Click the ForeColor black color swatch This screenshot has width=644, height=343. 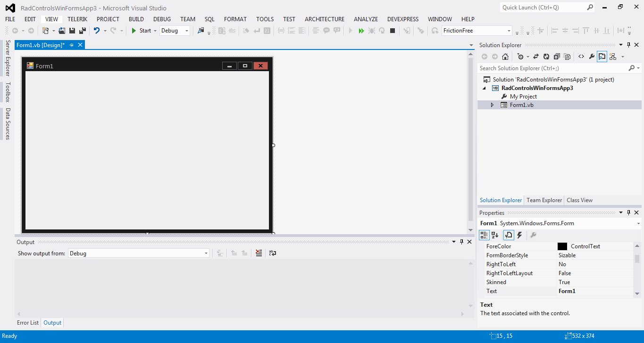click(x=562, y=246)
